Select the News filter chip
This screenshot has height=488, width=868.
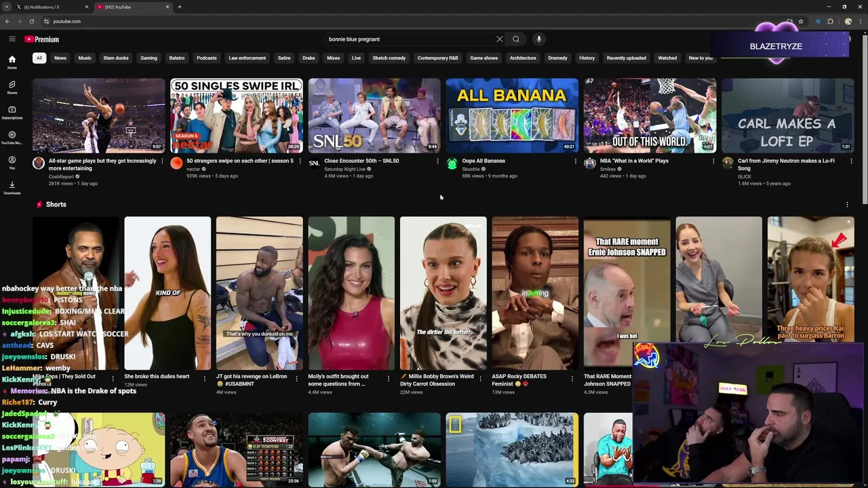pos(60,58)
